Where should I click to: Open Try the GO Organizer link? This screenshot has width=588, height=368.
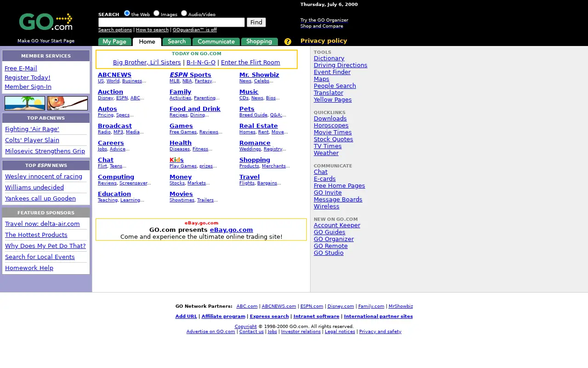(324, 20)
